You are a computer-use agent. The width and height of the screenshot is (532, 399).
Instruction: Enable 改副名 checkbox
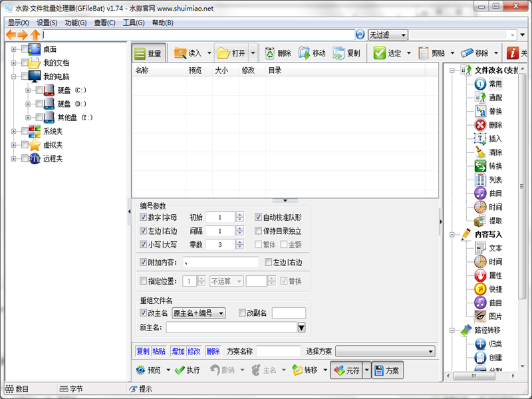pos(242,313)
